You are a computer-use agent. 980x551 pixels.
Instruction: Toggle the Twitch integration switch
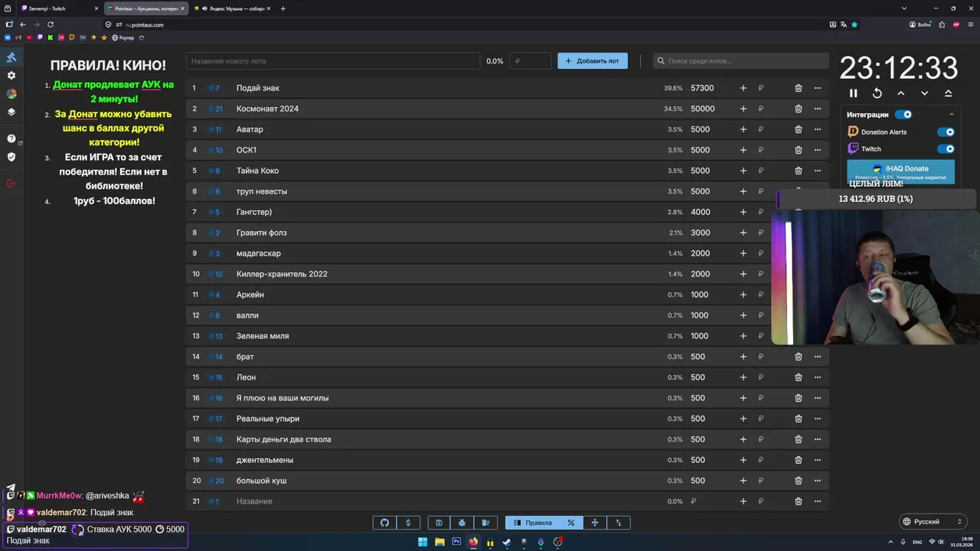point(946,149)
